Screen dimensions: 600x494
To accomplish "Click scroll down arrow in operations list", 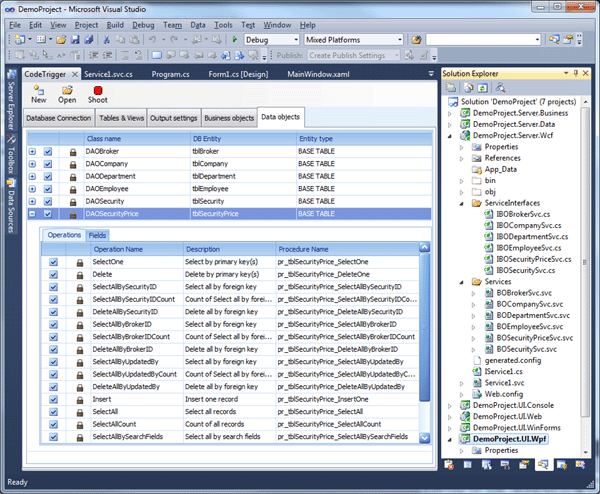I will click(x=425, y=438).
